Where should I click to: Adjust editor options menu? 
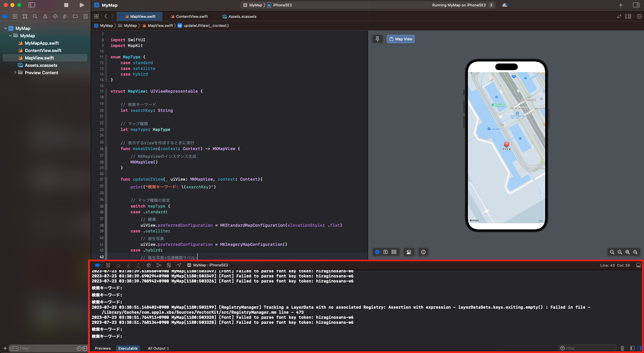[628, 16]
